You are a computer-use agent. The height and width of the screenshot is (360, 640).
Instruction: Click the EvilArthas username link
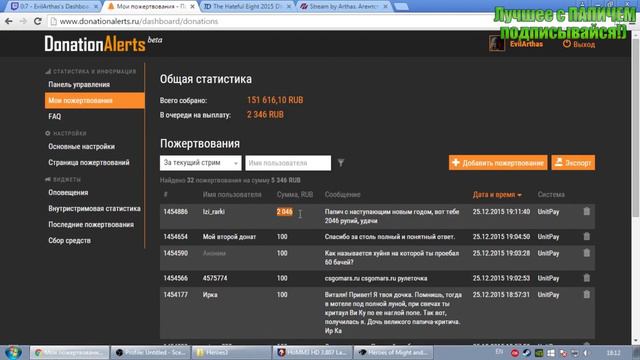point(526,44)
